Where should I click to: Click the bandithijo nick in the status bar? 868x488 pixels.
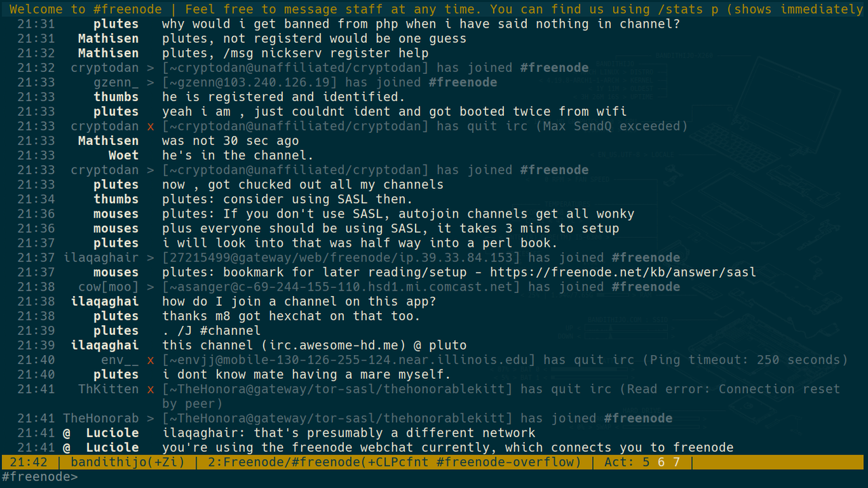[102, 462]
